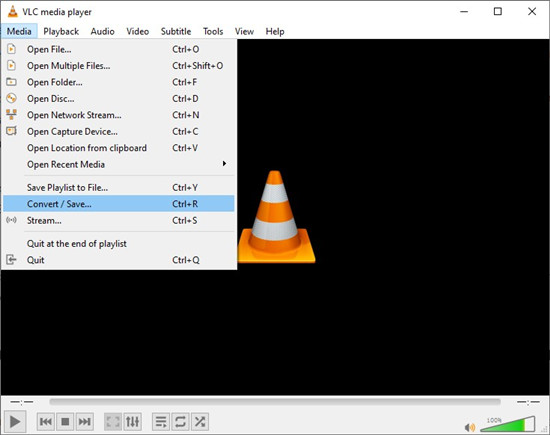
Task: Open the Tools menu
Action: [x=213, y=31]
